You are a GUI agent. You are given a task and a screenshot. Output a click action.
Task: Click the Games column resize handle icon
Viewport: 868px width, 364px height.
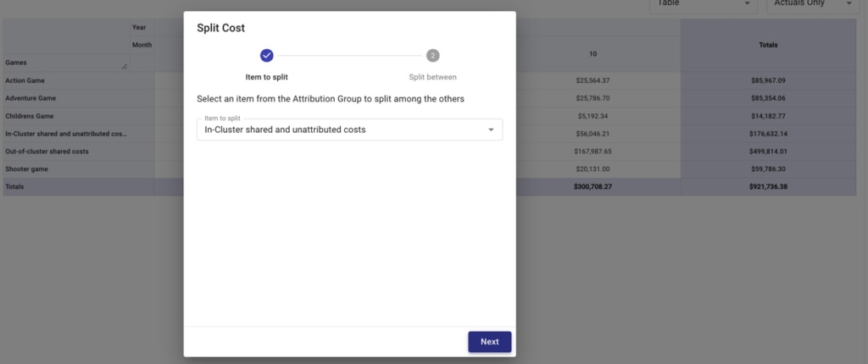click(124, 66)
